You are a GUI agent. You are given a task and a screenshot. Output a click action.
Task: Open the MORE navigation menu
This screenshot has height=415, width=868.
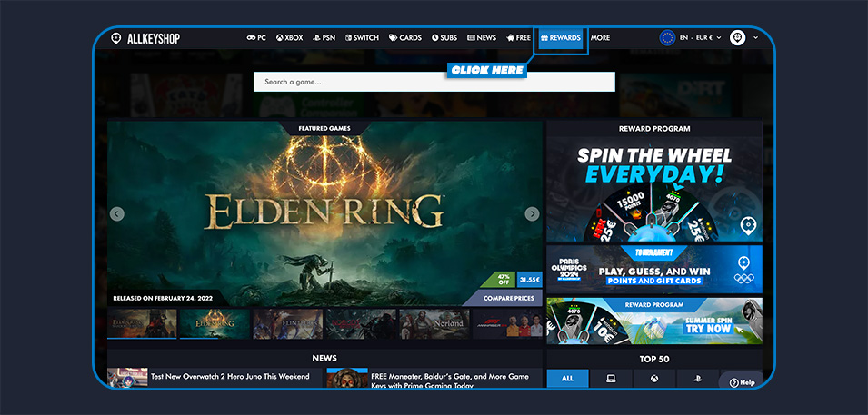pos(600,38)
